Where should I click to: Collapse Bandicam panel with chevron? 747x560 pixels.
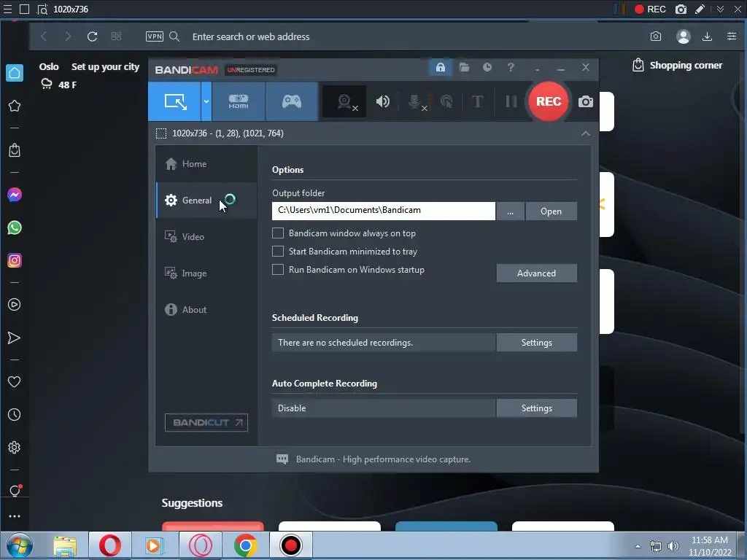click(586, 133)
